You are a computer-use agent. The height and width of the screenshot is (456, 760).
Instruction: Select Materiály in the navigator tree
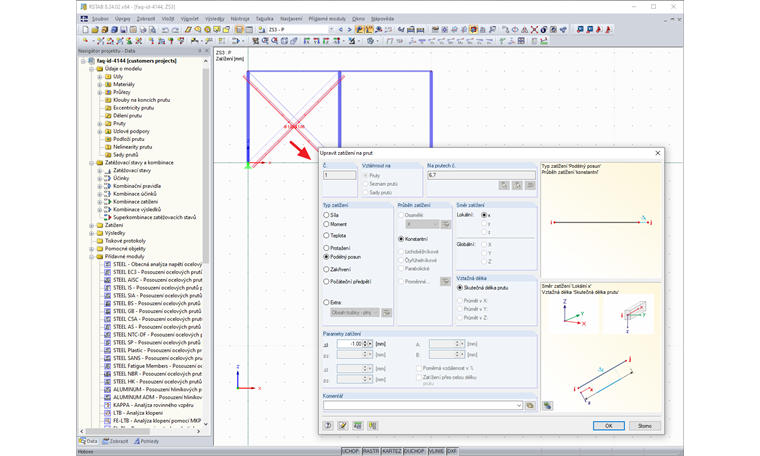(124, 84)
